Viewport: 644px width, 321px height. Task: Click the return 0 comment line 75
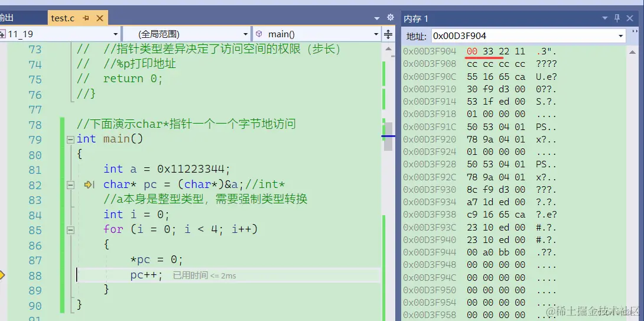click(x=119, y=79)
